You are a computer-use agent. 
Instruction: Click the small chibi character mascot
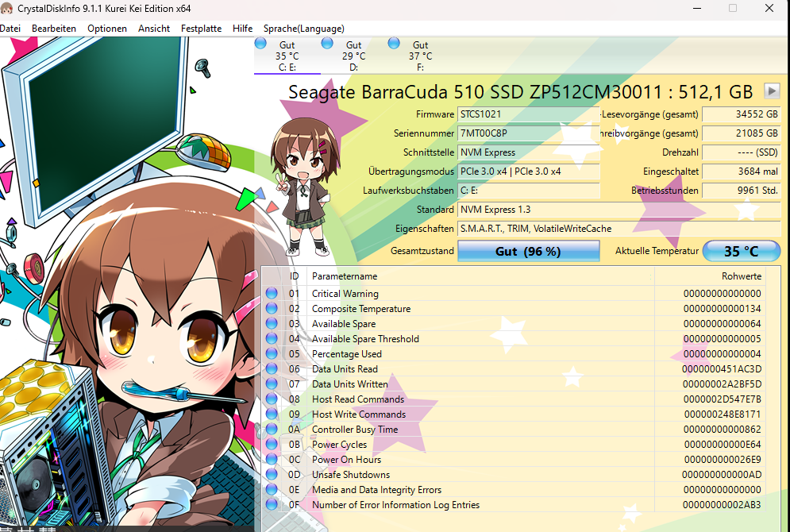coord(304,187)
